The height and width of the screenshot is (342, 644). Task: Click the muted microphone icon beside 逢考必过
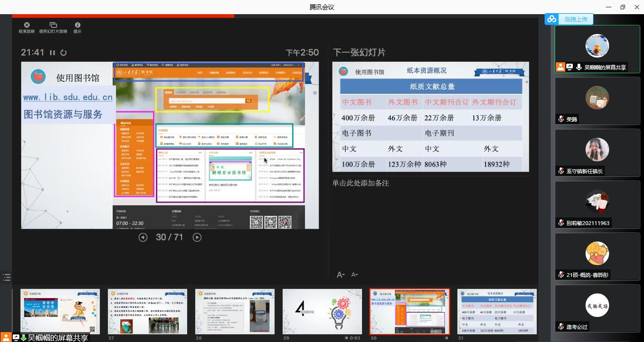pos(561,326)
